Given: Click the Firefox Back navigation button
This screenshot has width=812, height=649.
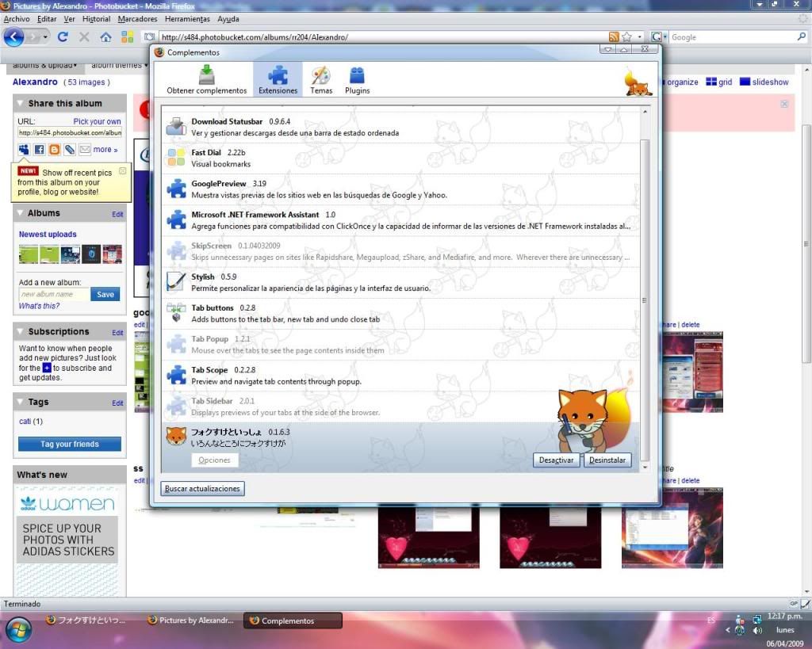Looking at the screenshot, I should click(14, 36).
